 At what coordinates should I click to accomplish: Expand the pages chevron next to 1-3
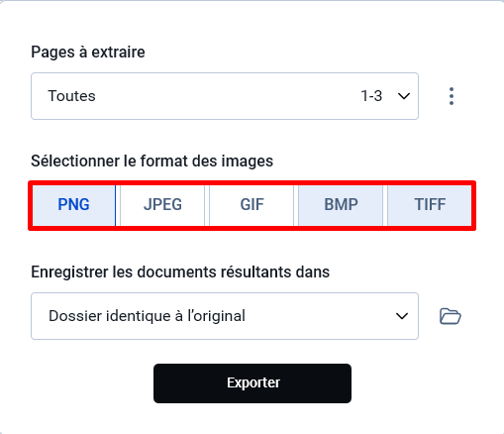404,96
